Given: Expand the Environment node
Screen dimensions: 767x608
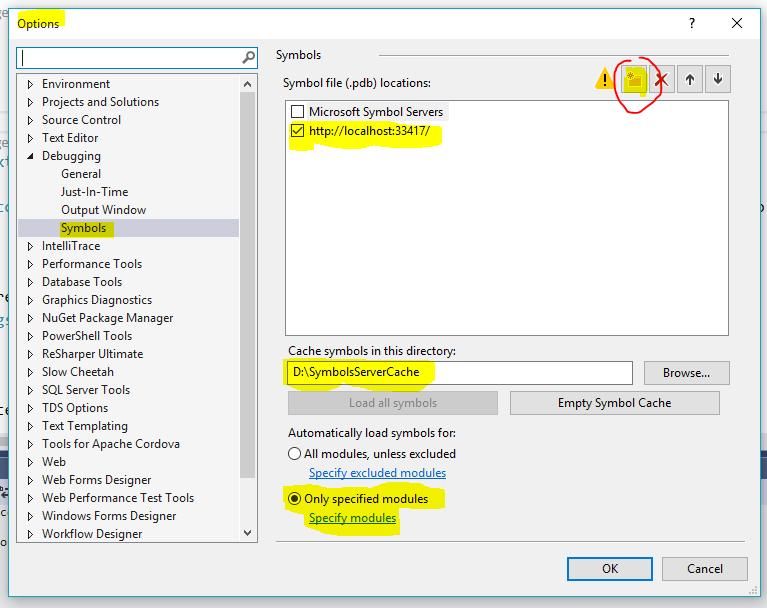Looking at the screenshot, I should click(30, 84).
